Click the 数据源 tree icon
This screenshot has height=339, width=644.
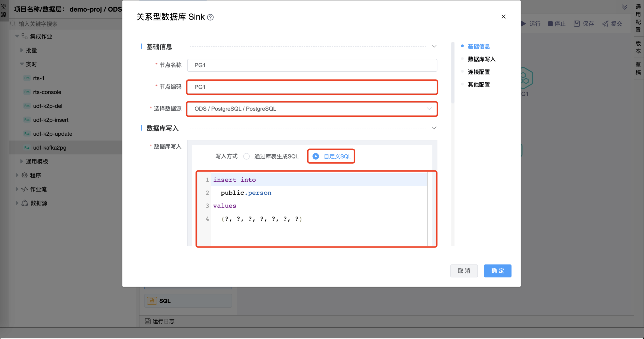pos(25,203)
